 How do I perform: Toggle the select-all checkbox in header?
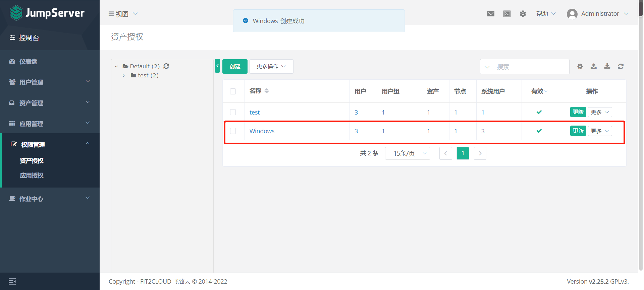(x=233, y=91)
